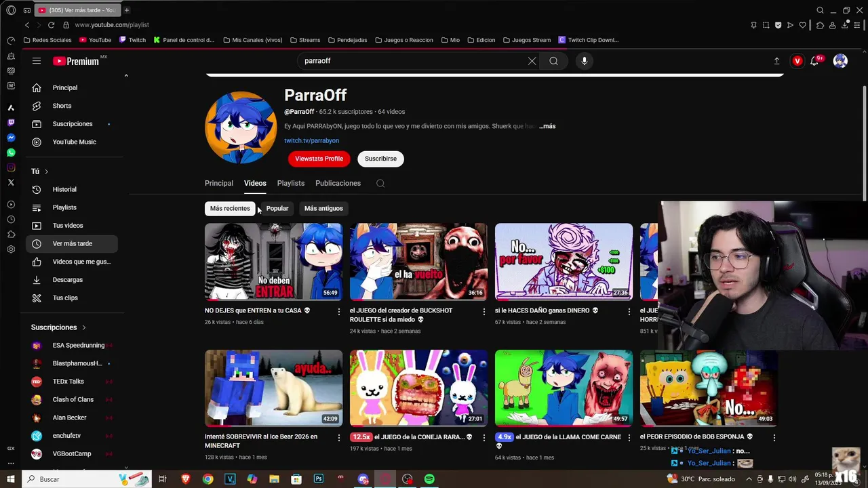The height and width of the screenshot is (488, 868).
Task: Open the Juegos Stream bookmarks folder
Action: (527, 40)
